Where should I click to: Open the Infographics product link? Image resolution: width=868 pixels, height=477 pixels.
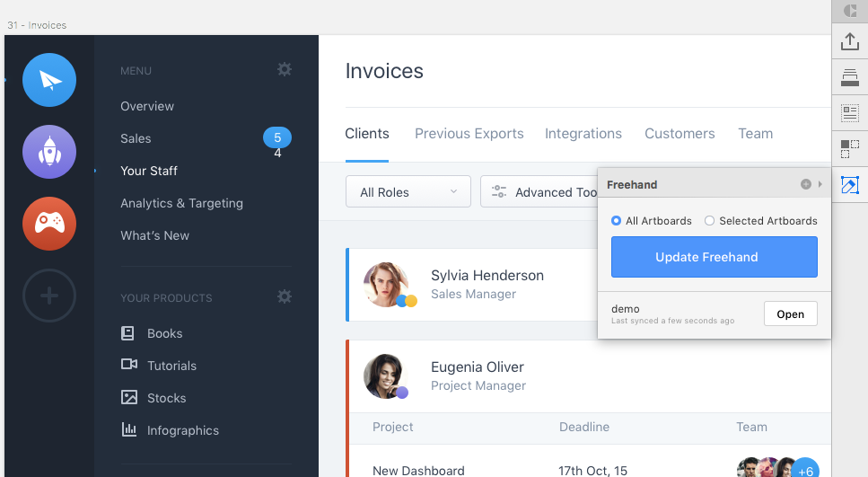tap(183, 430)
